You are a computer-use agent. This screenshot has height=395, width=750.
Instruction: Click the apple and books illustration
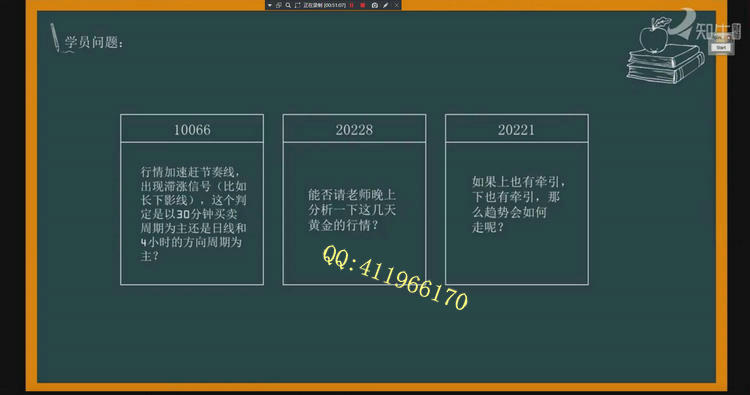tap(665, 51)
